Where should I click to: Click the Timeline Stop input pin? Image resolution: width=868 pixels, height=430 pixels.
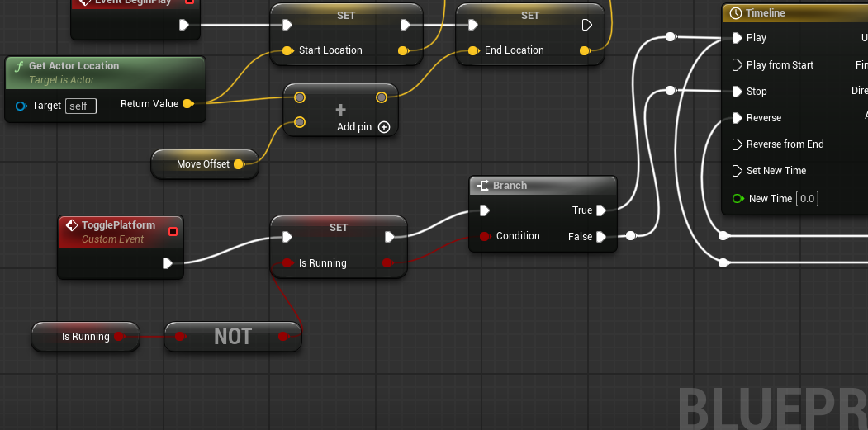(737, 92)
